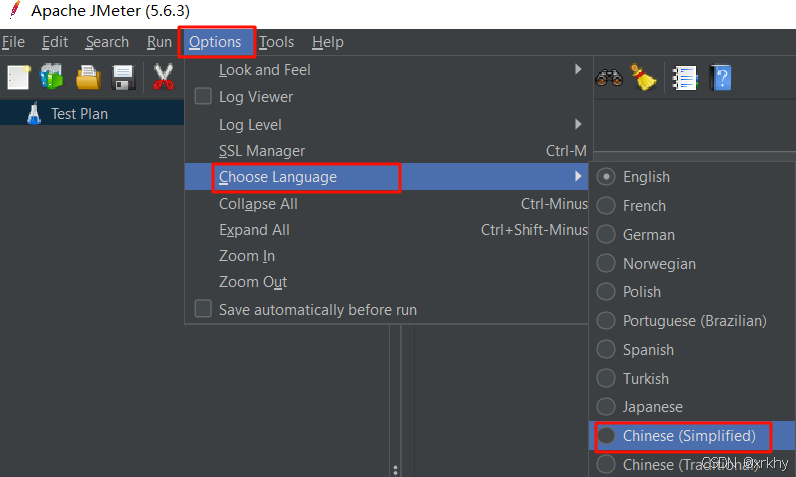Image resolution: width=796 pixels, height=477 pixels.
Task: Open the Templates toolbar icon
Action: 52,77
